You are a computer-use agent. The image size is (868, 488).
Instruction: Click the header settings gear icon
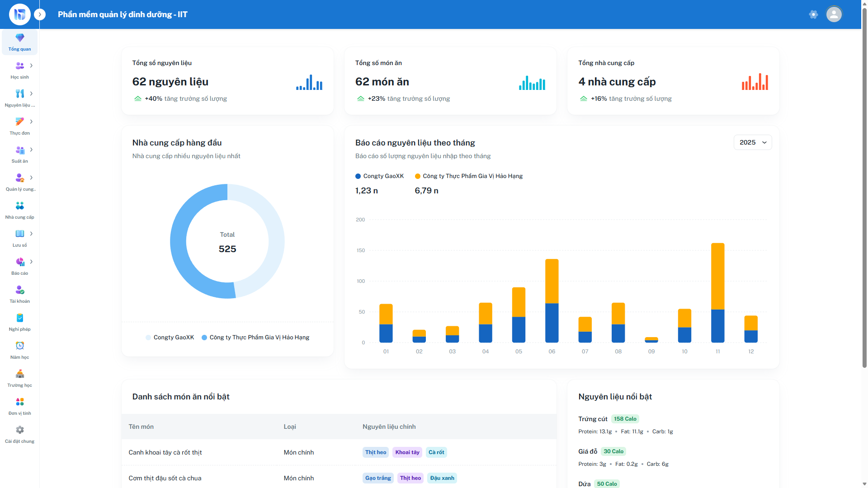[x=813, y=14]
